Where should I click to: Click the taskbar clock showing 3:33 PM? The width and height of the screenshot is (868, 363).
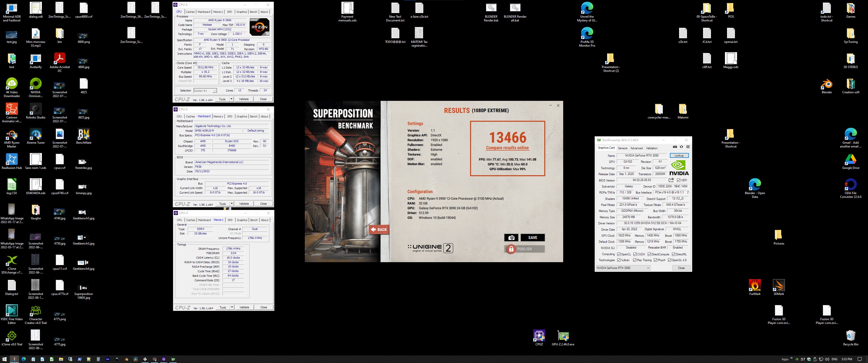pyautogui.click(x=847, y=359)
